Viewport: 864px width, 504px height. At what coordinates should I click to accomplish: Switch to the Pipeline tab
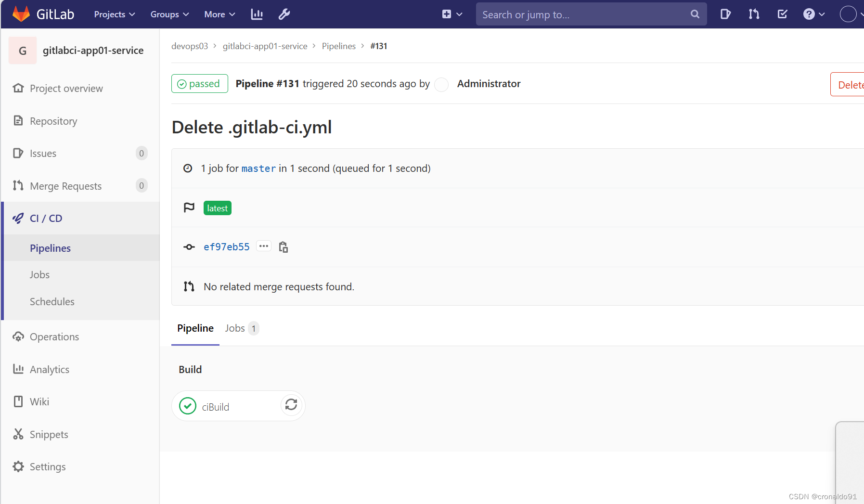(195, 328)
